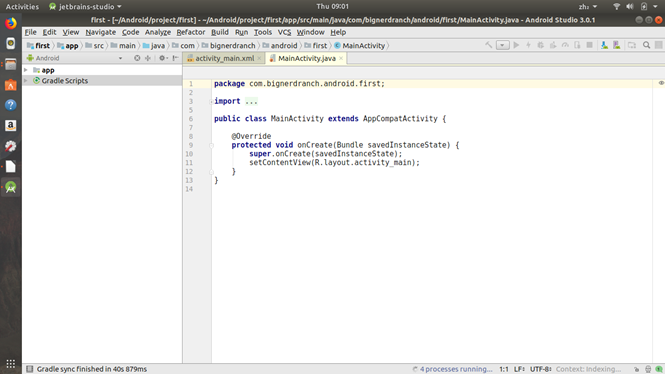The image size is (665, 374).
Task: Toggle the read-only lock icon in status bar
Action: coord(636,369)
